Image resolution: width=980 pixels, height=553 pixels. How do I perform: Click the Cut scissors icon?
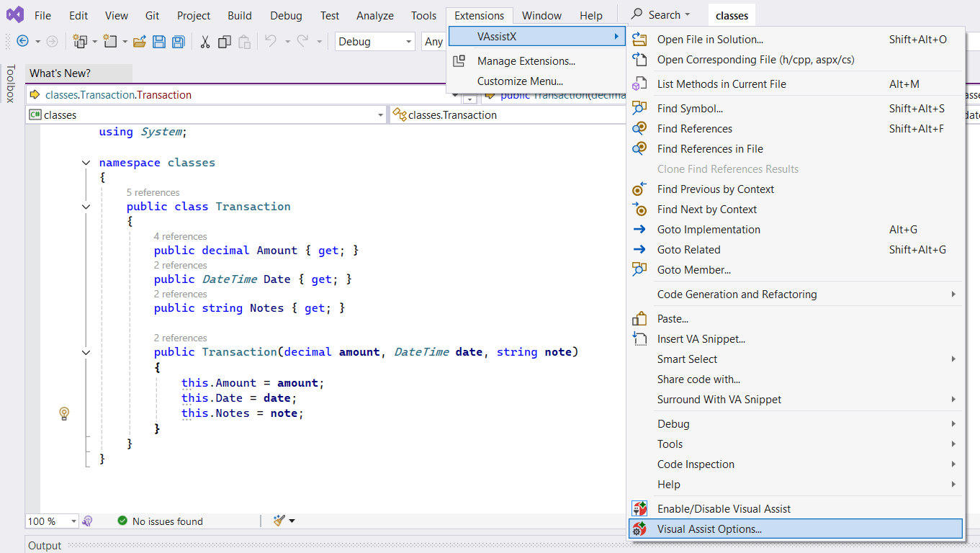click(205, 42)
